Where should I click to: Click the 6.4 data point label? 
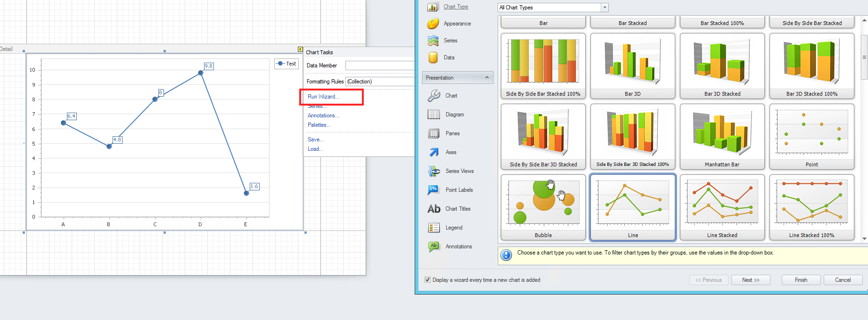(x=71, y=116)
